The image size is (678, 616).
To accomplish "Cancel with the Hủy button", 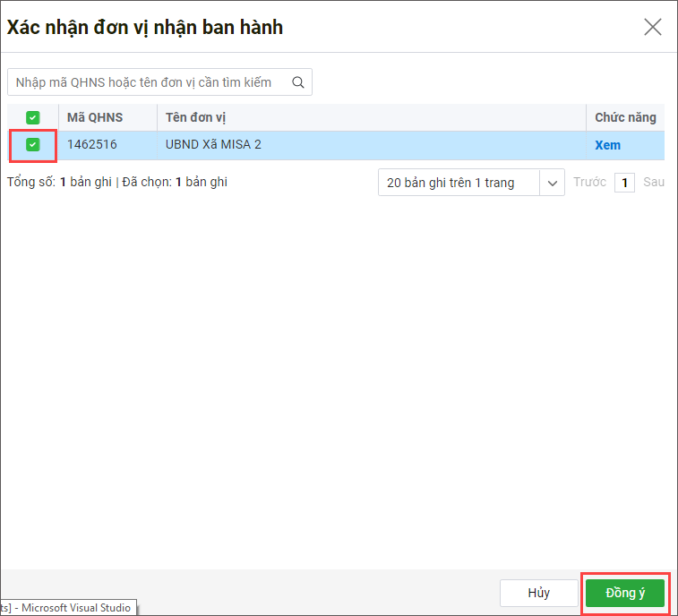I will click(538, 593).
